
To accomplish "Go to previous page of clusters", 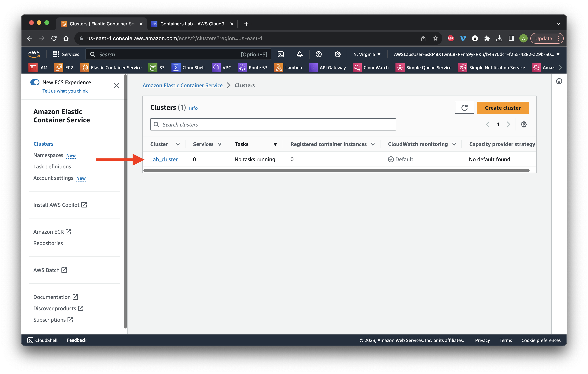I will [487, 124].
